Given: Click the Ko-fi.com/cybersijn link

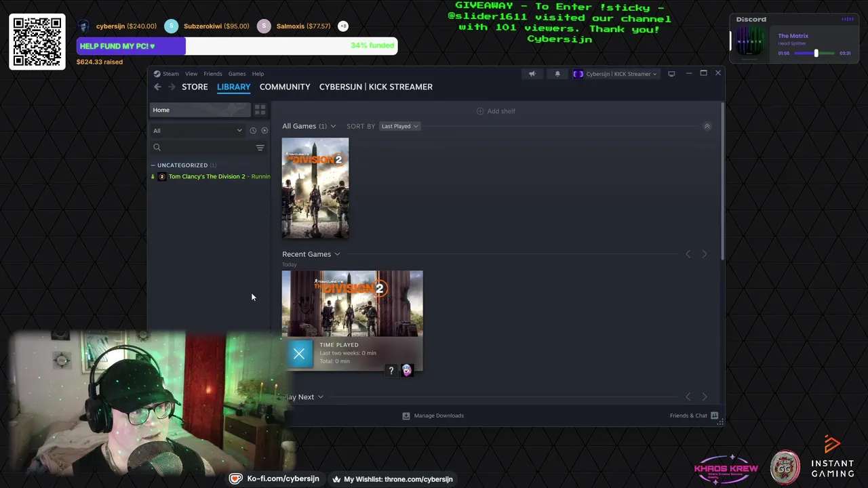Looking at the screenshot, I should pyautogui.click(x=275, y=479).
